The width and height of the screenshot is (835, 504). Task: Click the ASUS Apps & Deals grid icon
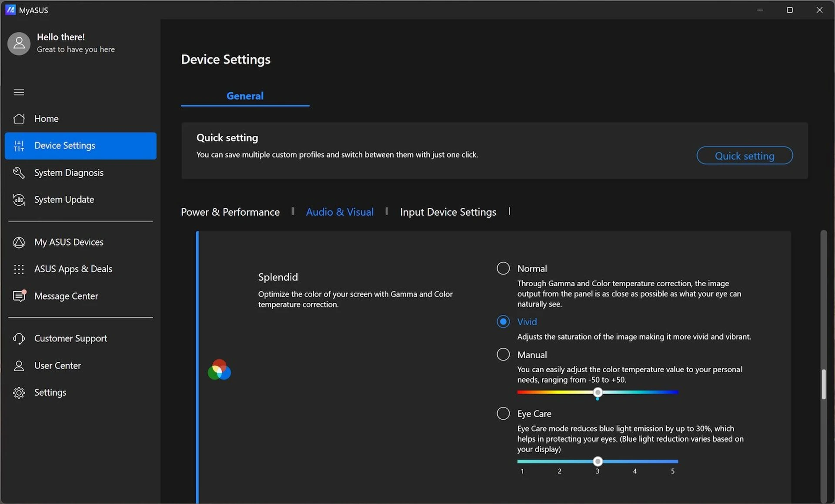coord(19,269)
